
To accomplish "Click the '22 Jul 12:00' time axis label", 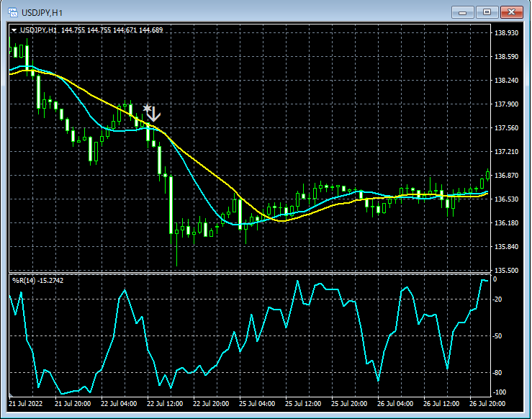I will (165, 404).
